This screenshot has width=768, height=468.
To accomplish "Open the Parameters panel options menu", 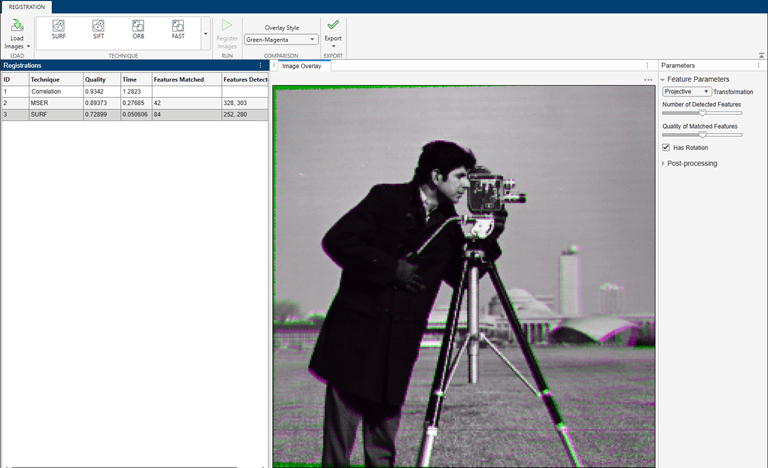I will (x=759, y=65).
